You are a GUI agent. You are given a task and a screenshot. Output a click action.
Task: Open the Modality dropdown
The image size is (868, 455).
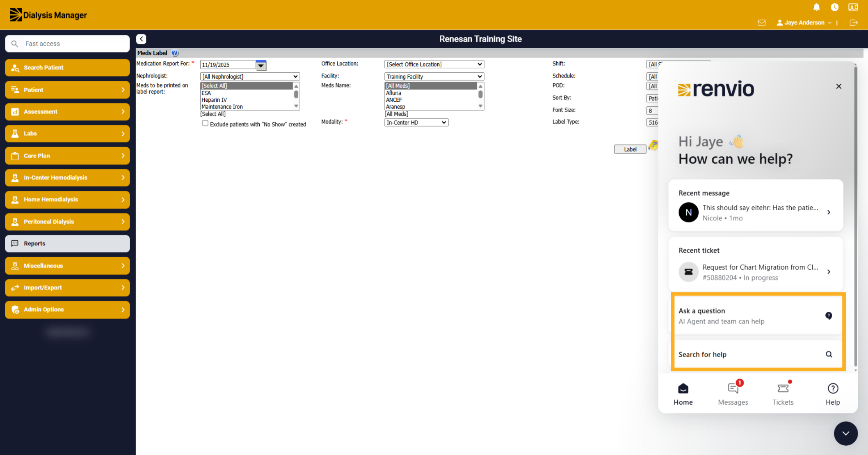click(x=416, y=123)
